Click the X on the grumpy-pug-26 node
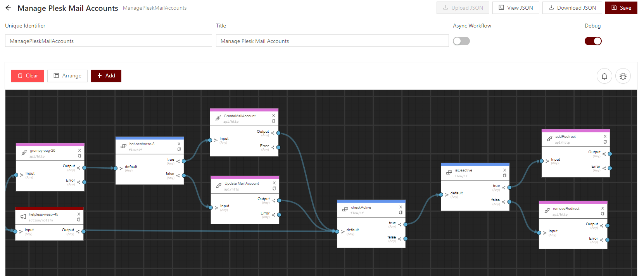The height and width of the screenshot is (276, 644). (79, 150)
